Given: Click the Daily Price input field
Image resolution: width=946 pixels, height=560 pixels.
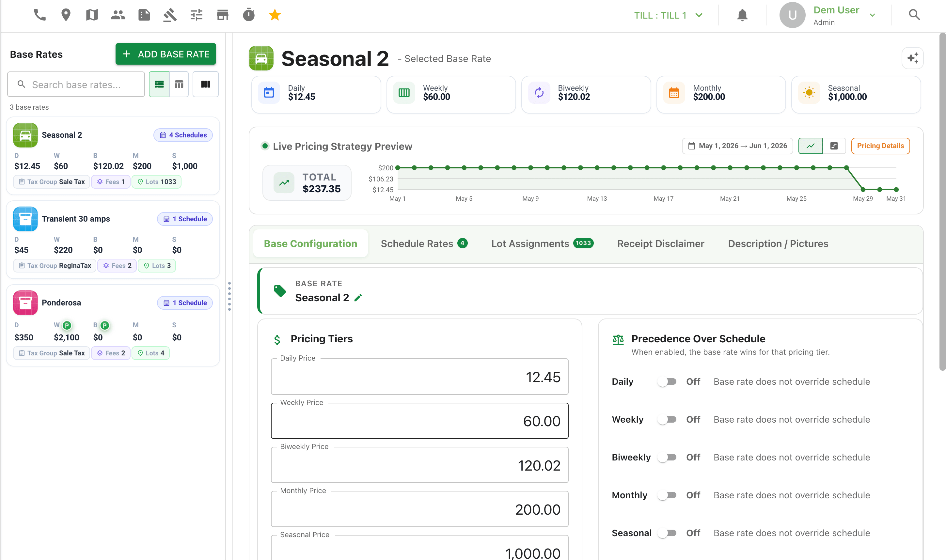Looking at the screenshot, I should coord(419,377).
